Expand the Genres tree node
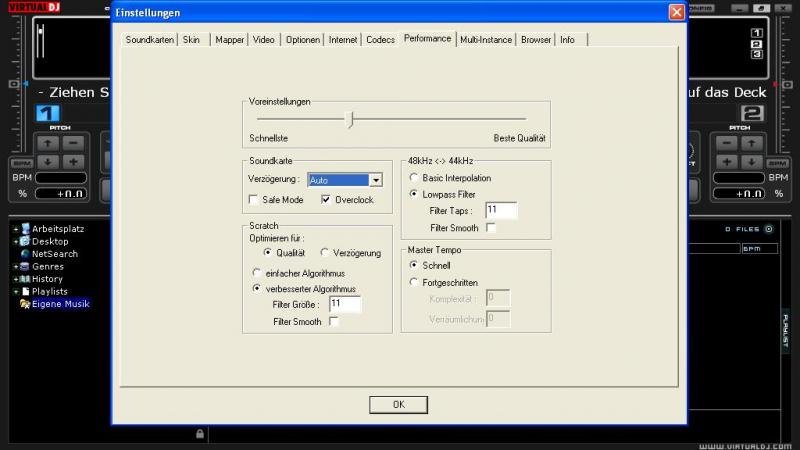 tap(15, 266)
